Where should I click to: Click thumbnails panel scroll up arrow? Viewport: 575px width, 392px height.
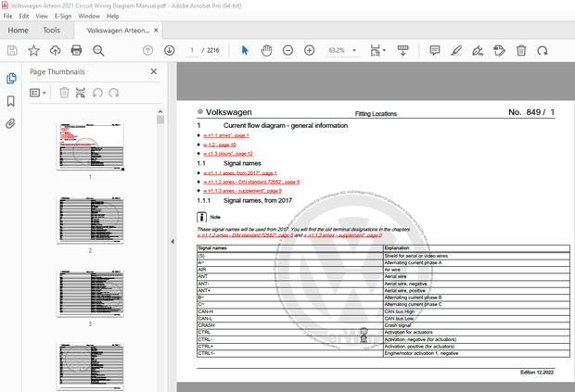160,111
